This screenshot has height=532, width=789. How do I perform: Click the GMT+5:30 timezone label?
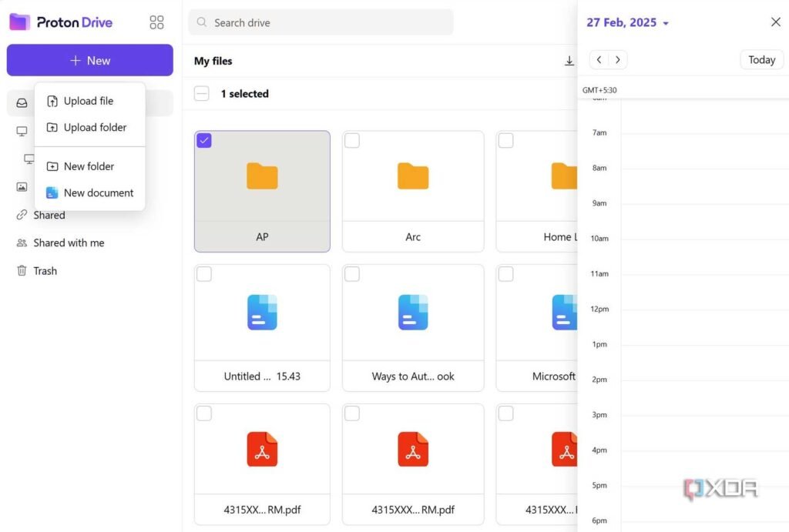click(x=599, y=91)
